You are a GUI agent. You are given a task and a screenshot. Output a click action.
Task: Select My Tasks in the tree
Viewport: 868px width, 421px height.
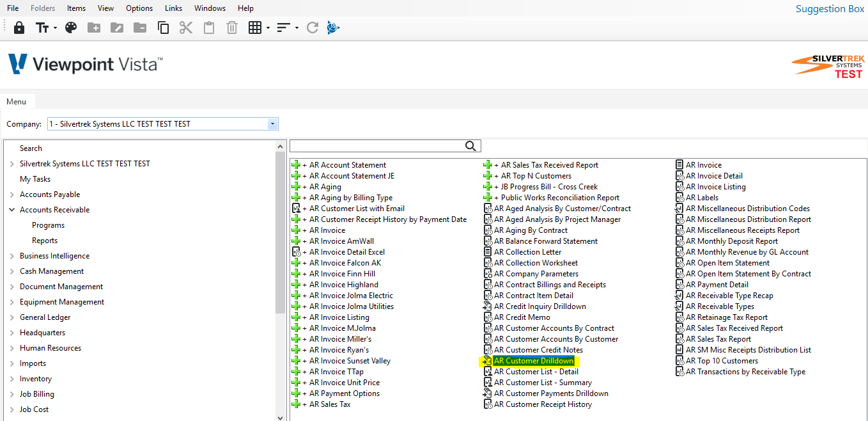[x=35, y=179]
